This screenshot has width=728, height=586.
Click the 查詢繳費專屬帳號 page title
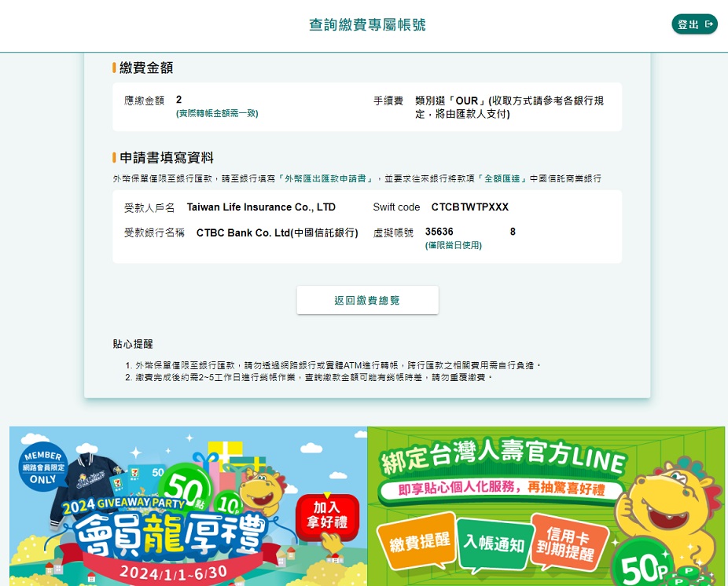point(367,24)
